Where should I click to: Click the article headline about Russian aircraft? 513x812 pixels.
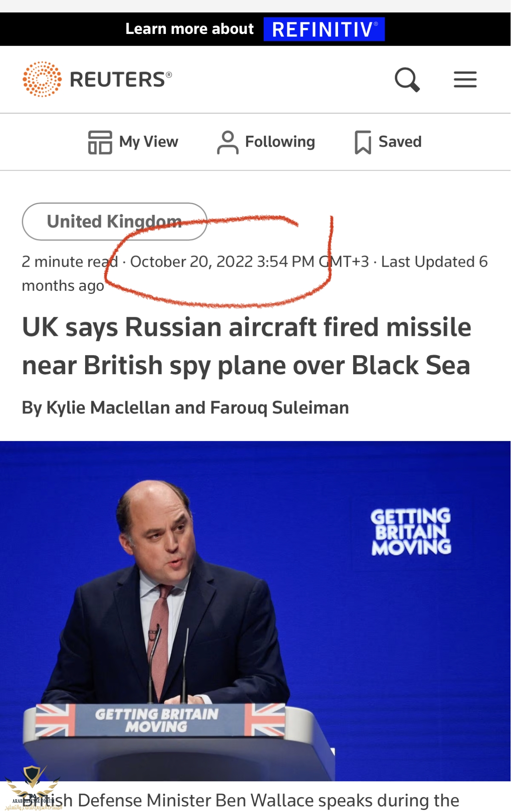(247, 346)
